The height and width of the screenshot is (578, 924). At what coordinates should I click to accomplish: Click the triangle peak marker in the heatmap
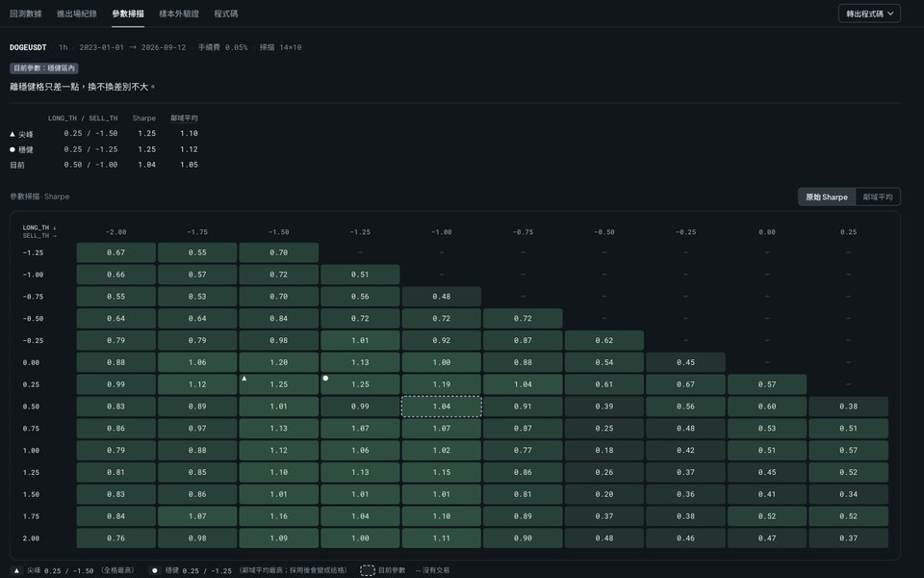[244, 378]
